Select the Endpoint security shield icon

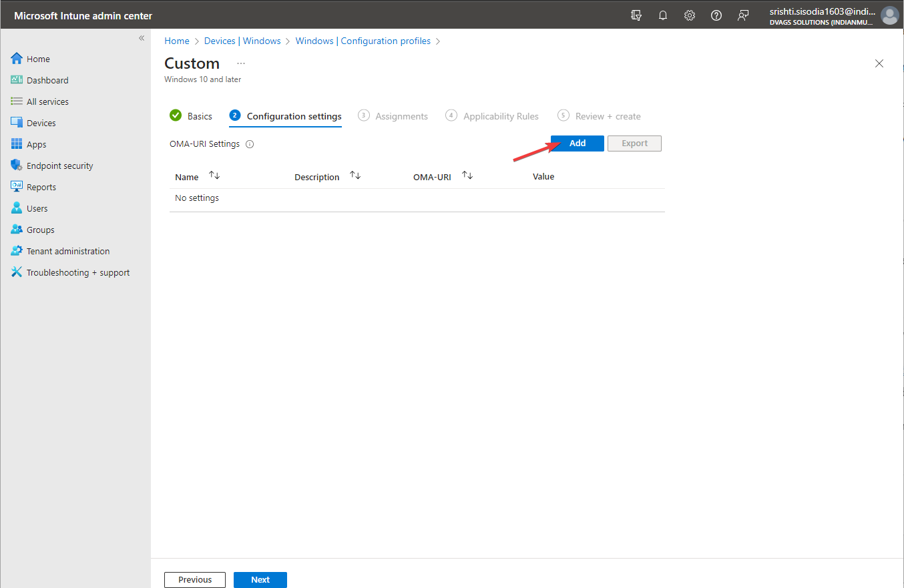(x=16, y=165)
